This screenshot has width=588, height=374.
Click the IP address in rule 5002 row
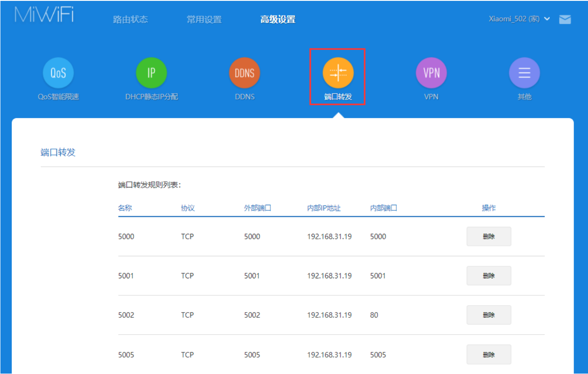329,315
